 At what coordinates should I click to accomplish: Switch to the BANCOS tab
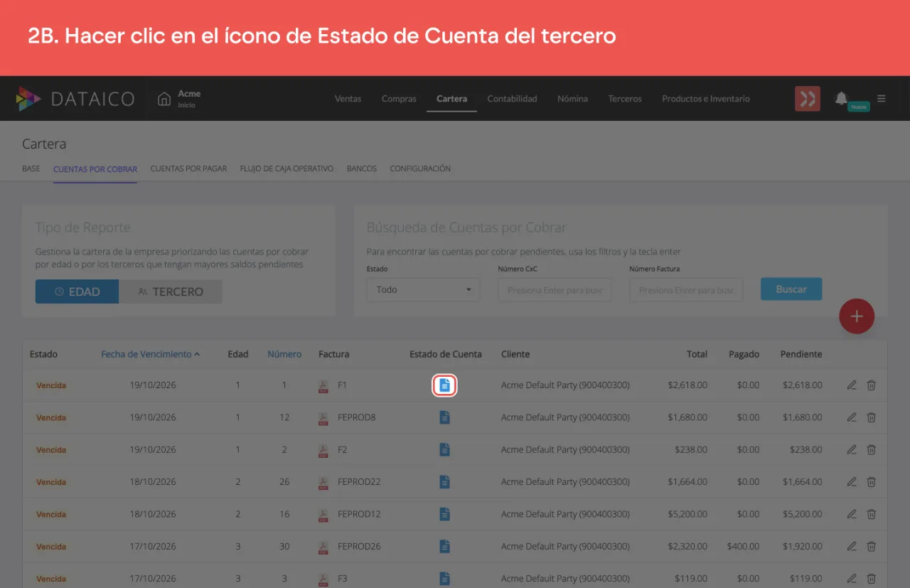[362, 169]
